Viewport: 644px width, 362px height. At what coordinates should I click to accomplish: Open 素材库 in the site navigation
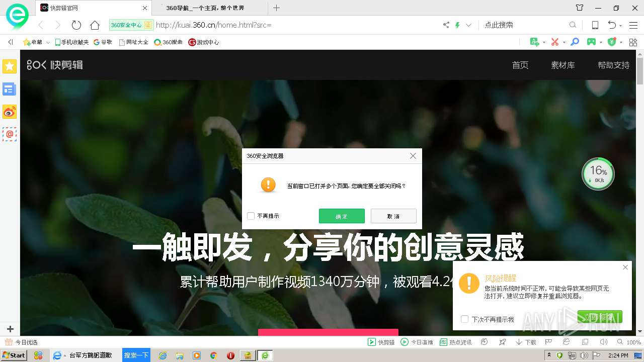563,65
